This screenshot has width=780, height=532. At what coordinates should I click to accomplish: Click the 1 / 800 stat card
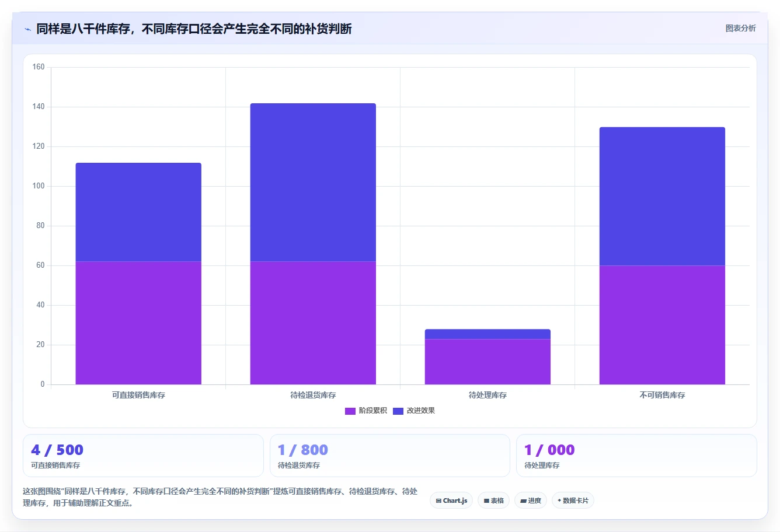coord(390,456)
